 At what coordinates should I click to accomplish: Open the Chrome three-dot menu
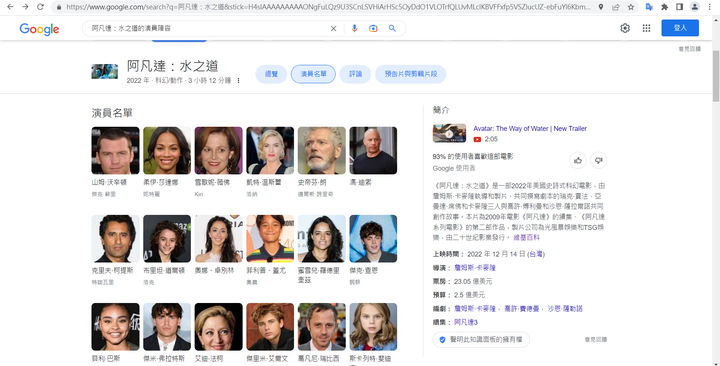tap(710, 7)
